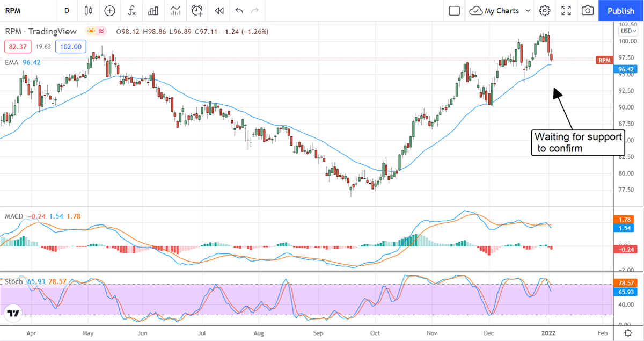Click the 78.57 Stoch axis label
Screen dimensions: 644x341
pyautogui.click(x=626, y=282)
